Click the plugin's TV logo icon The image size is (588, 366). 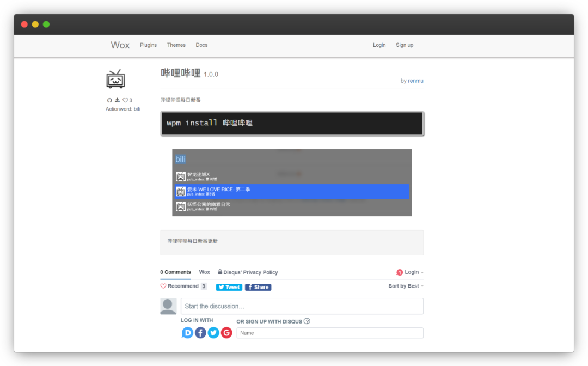point(115,79)
